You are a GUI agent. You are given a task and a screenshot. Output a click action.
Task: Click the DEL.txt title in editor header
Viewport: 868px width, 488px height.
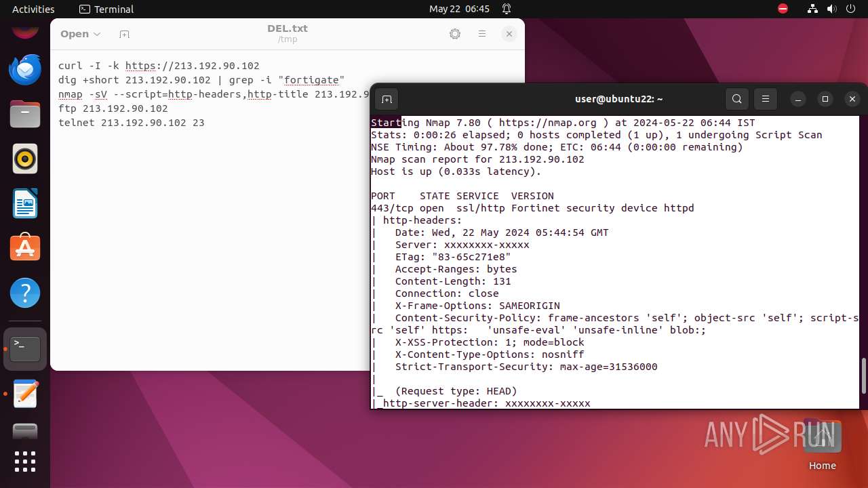[x=288, y=28]
